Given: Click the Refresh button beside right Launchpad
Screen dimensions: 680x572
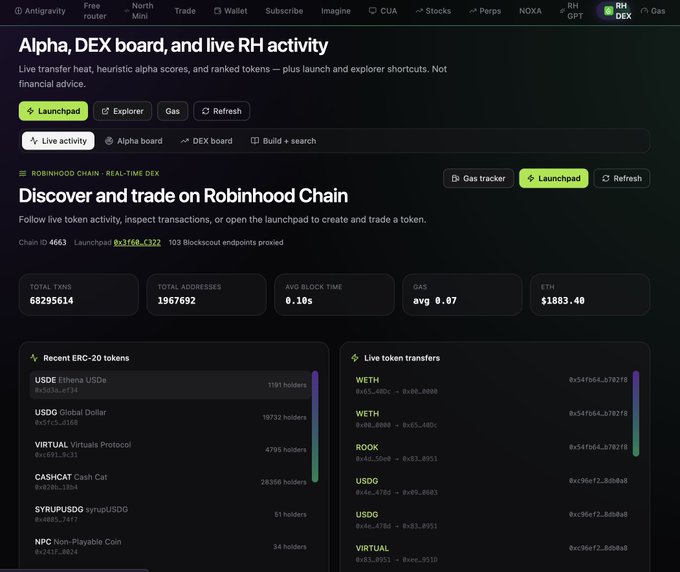Looking at the screenshot, I should [621, 178].
